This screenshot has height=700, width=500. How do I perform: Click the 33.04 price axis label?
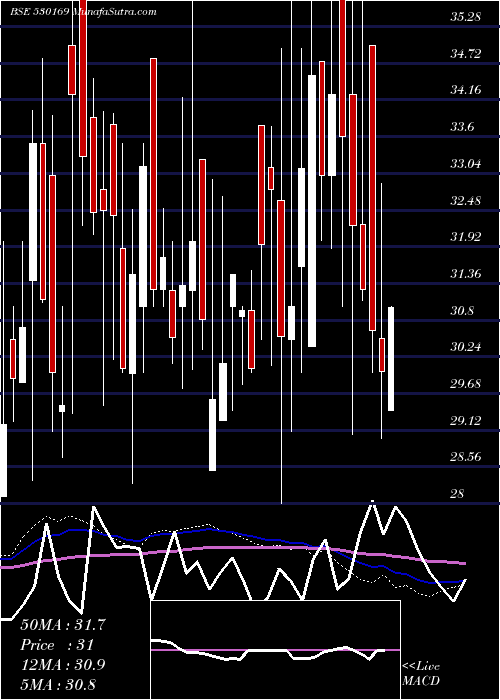[x=466, y=164]
